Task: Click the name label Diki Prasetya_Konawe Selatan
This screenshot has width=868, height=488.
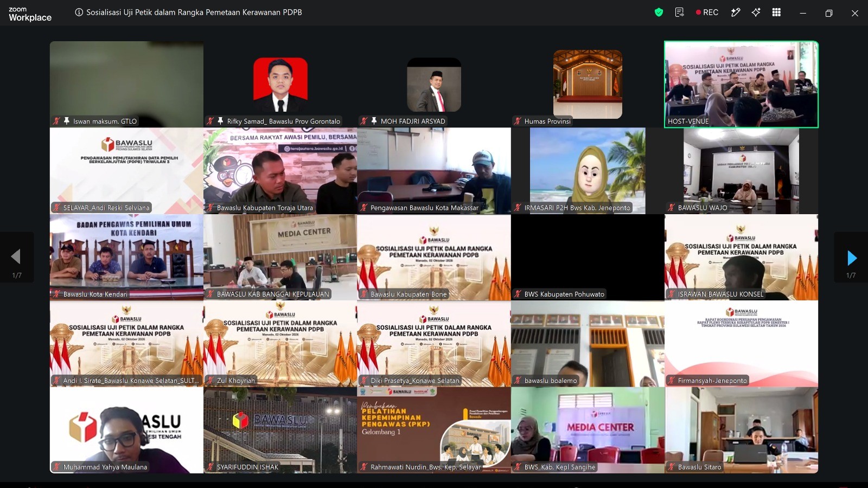Action: click(x=415, y=381)
